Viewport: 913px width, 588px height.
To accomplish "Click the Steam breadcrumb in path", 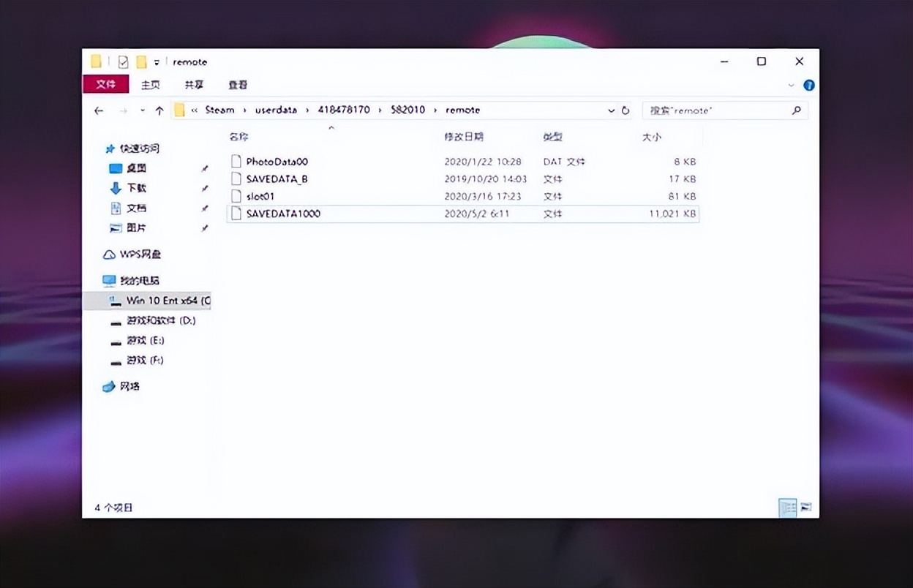I will (219, 110).
